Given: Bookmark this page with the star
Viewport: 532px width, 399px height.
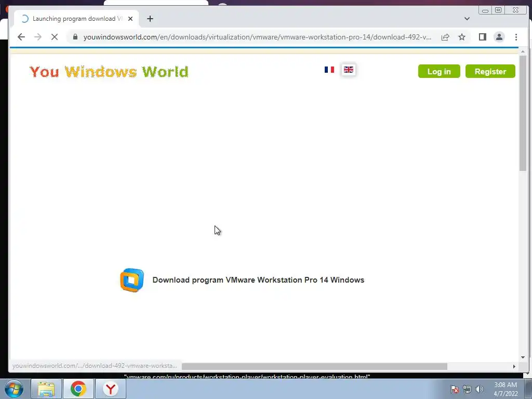Looking at the screenshot, I should click(462, 37).
